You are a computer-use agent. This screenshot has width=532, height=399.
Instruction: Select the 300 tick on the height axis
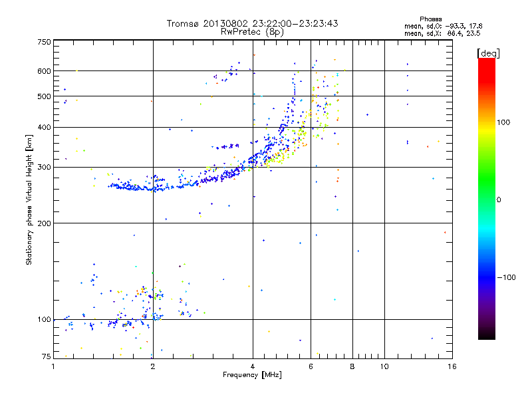44,167
